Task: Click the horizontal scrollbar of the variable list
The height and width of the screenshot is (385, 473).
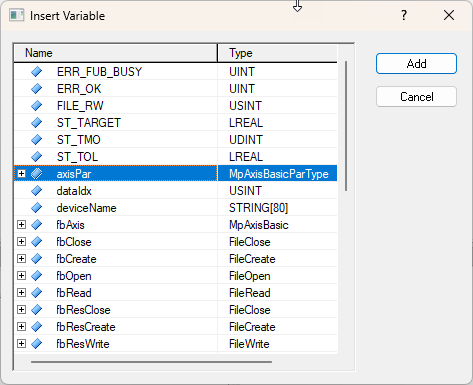Action: click(x=151, y=361)
